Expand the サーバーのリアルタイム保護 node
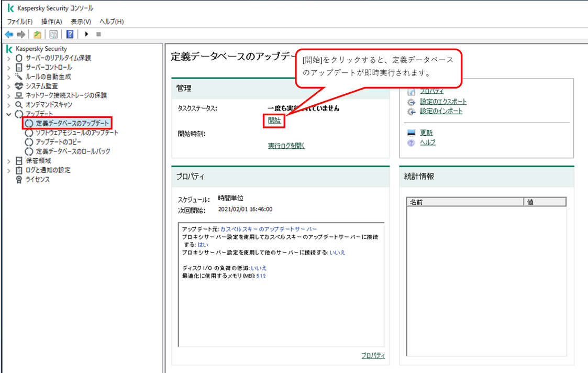This screenshot has height=373, width=588. click(9, 58)
